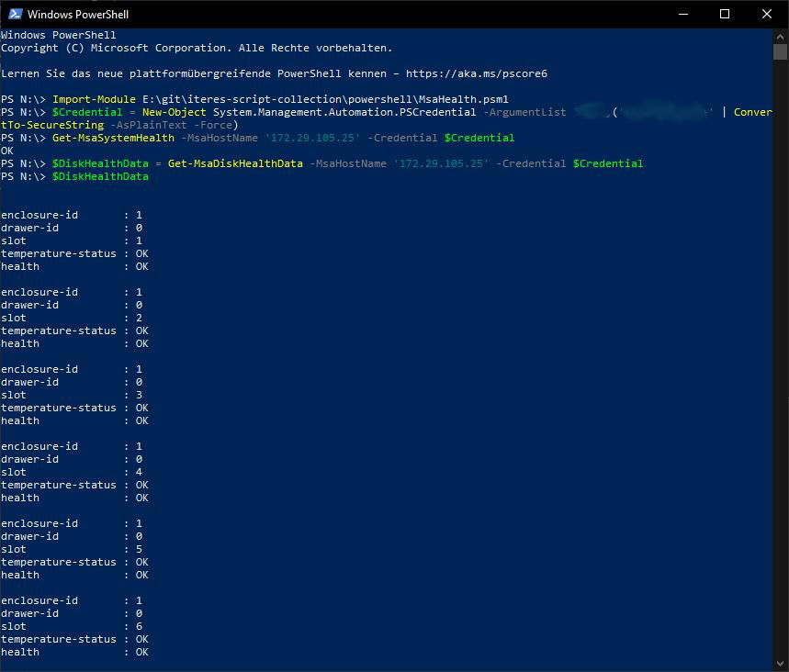Click the last '$DiskHealthData' prompt line

74,176
